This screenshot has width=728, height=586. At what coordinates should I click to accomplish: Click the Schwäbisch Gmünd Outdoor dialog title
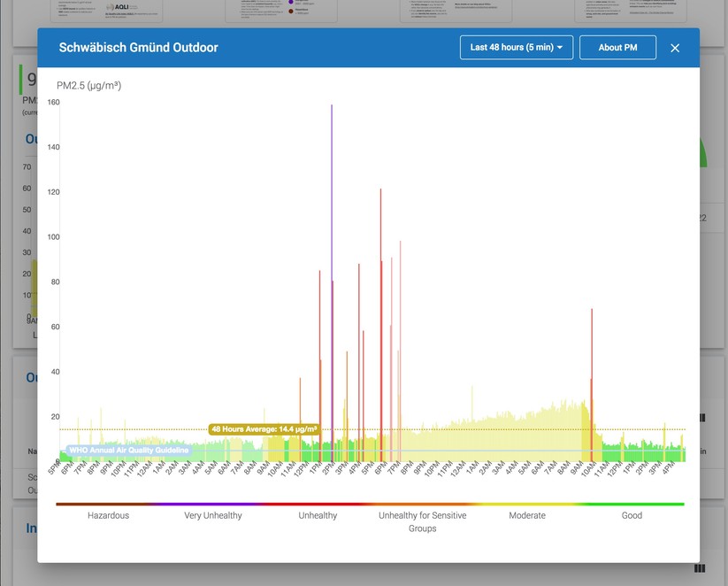tap(138, 48)
